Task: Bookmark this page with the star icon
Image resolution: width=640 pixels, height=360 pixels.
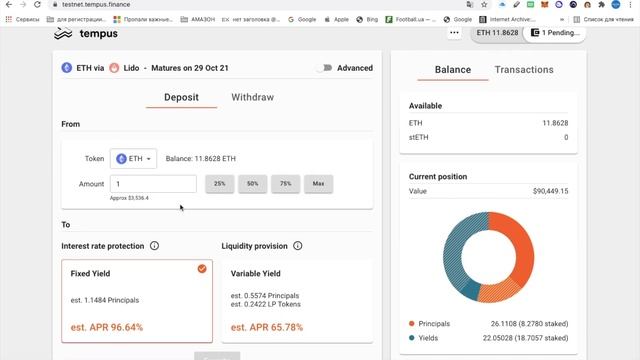Action: tap(484, 4)
